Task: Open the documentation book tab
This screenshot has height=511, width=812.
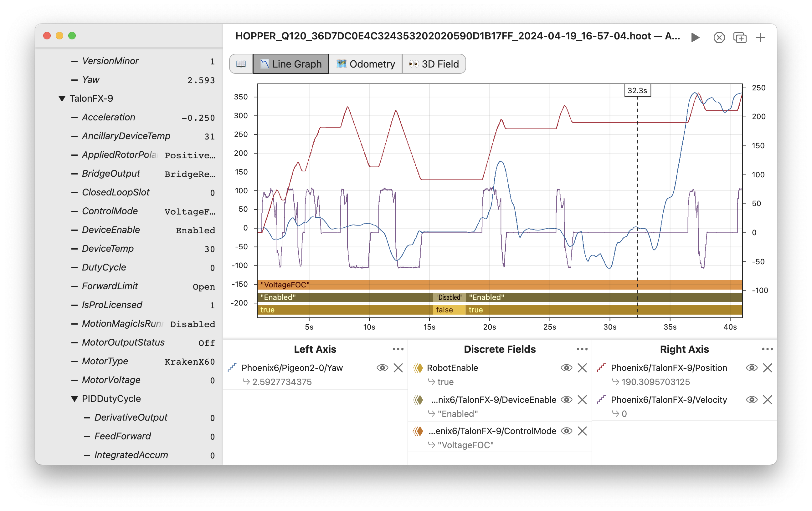Action: click(x=241, y=64)
